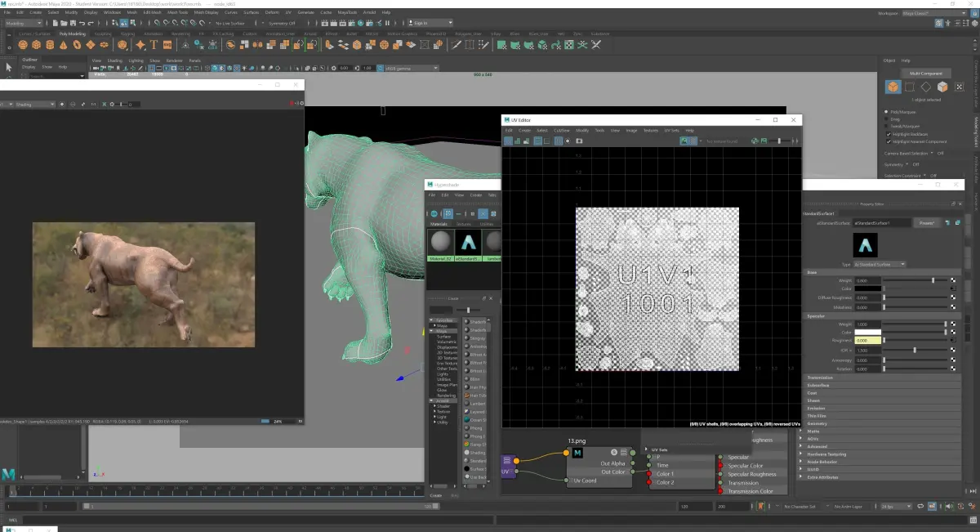Select the purple place2dTexture UV node
Image resolution: width=980 pixels, height=532 pixels.
click(x=508, y=467)
